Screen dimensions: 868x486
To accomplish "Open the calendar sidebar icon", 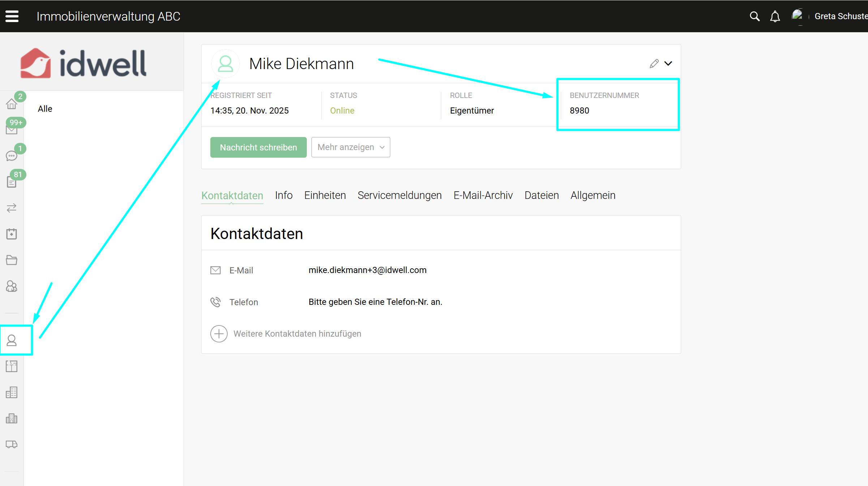I will pyautogui.click(x=12, y=234).
